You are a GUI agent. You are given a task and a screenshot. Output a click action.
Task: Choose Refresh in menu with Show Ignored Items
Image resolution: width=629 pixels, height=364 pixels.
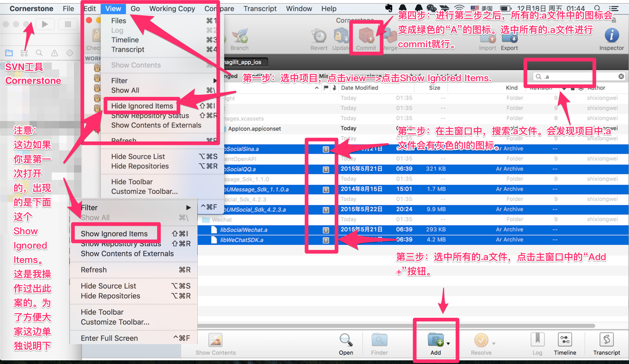[134, 270]
